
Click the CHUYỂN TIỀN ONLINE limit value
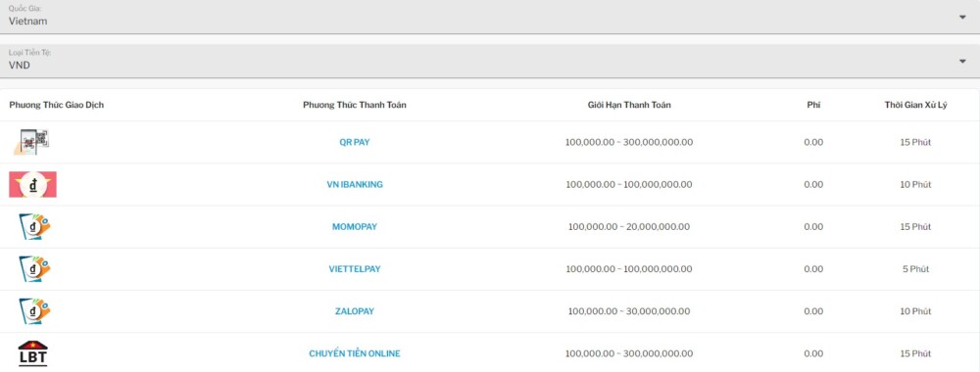[629, 354]
